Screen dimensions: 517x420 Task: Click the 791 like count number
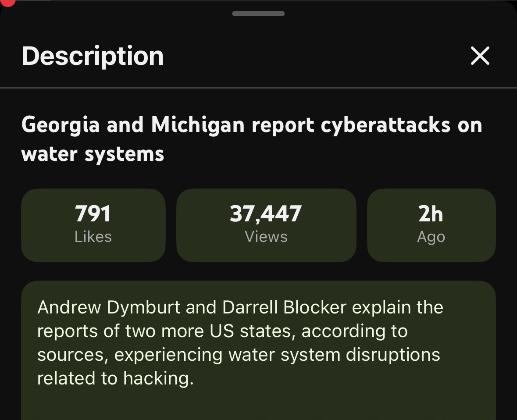(93, 214)
